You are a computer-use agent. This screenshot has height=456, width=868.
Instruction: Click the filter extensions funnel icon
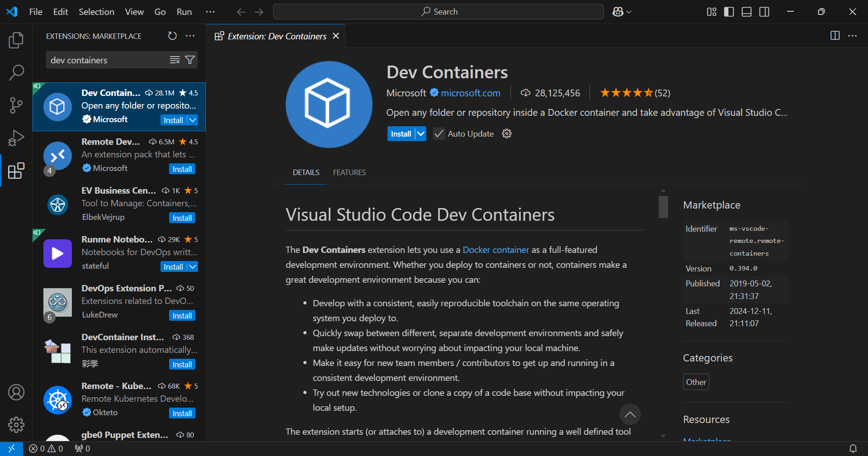click(190, 60)
